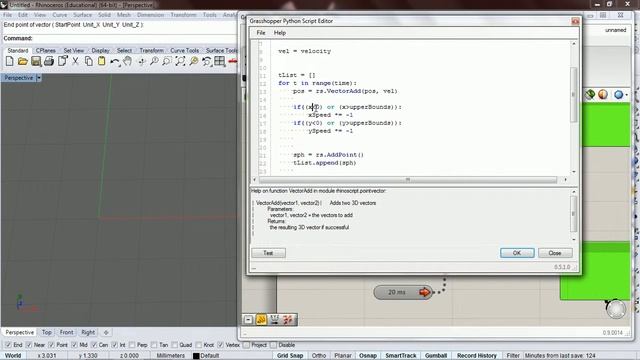Click the Undo arrow icon
Image resolution: width=640 pixels, height=360 pixels.
click(115, 62)
